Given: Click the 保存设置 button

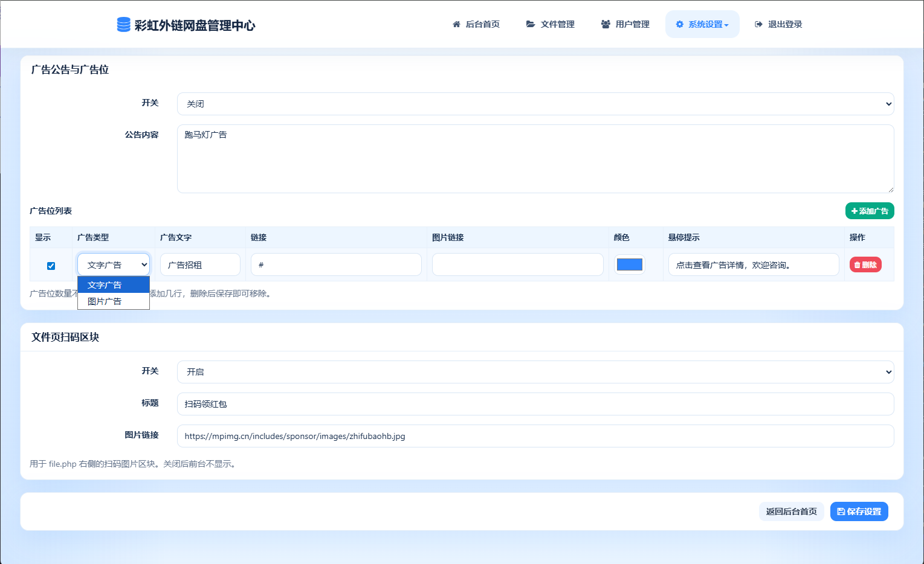Looking at the screenshot, I should (859, 511).
